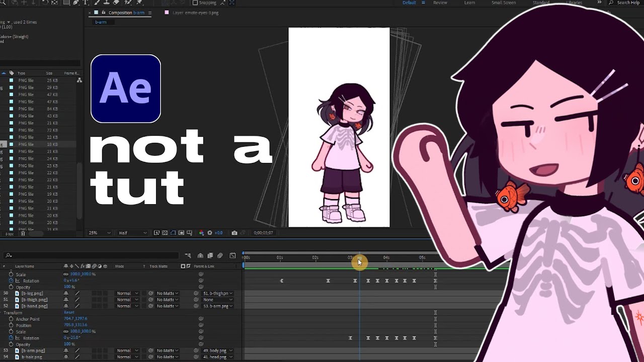The image size is (644, 362).
Task: Select the Type tool in the toolbar
Action: tap(86, 3)
